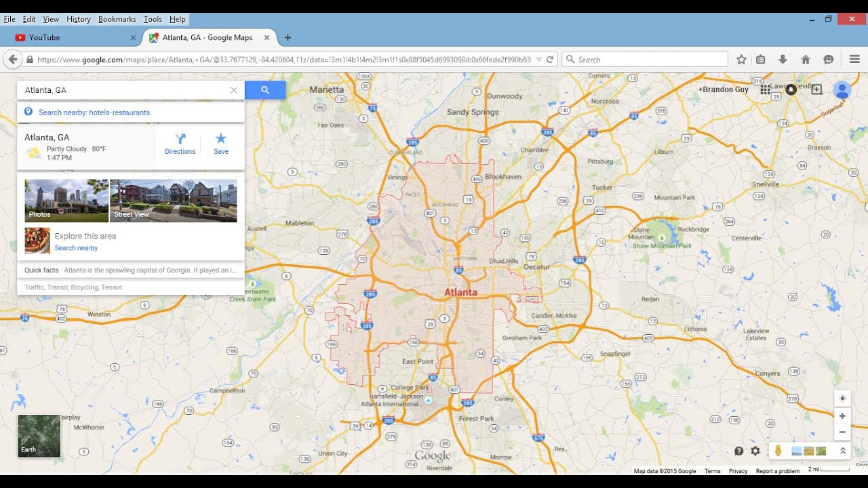Expand the imagery carousel with double chevron
Viewport: 868px width, 488px height.
coord(843,451)
